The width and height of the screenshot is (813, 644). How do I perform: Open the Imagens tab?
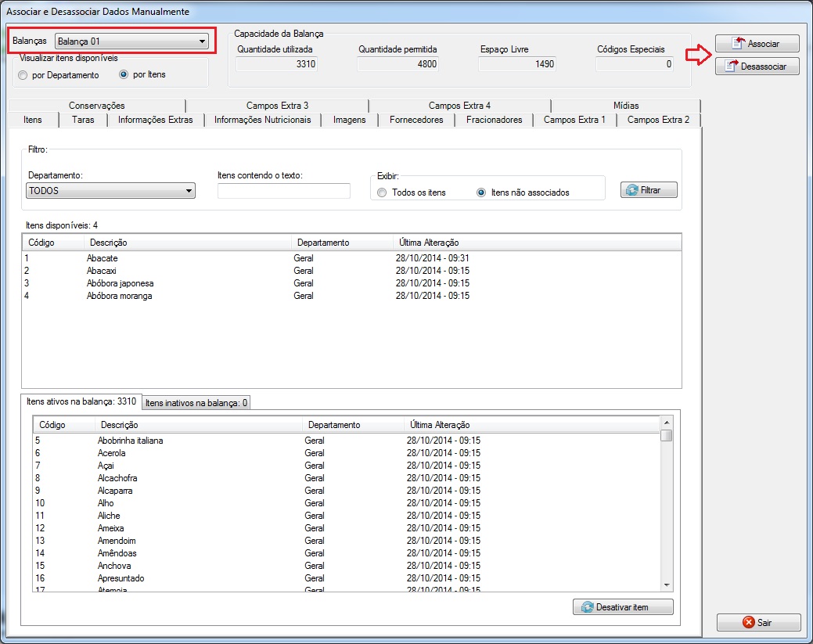coord(350,120)
